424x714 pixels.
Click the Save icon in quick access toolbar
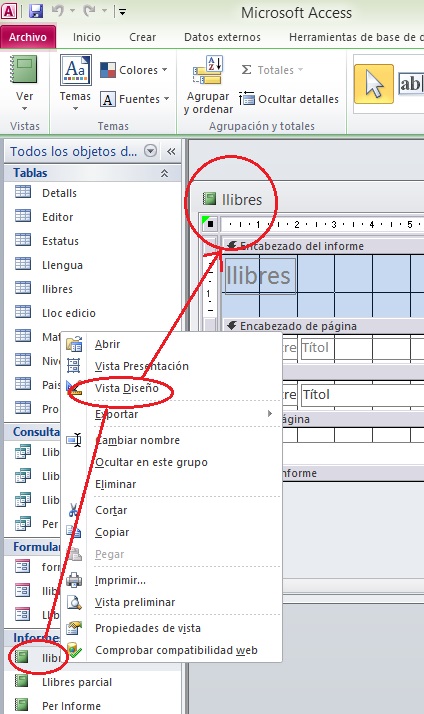[x=36, y=11]
